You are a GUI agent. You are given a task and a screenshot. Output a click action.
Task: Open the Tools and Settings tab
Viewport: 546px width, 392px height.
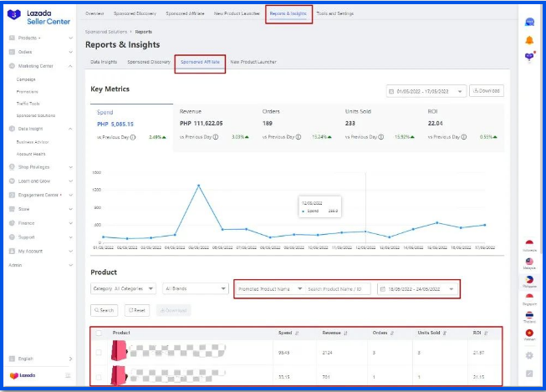(334, 14)
